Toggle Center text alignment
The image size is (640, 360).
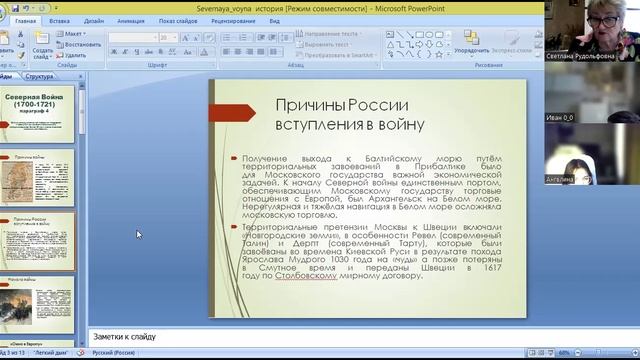tap(238, 52)
